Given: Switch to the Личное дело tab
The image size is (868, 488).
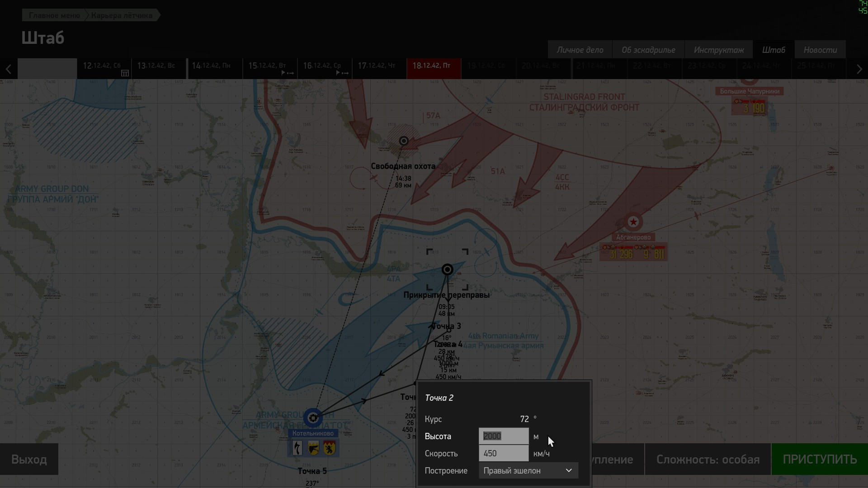Looking at the screenshot, I should (x=580, y=50).
